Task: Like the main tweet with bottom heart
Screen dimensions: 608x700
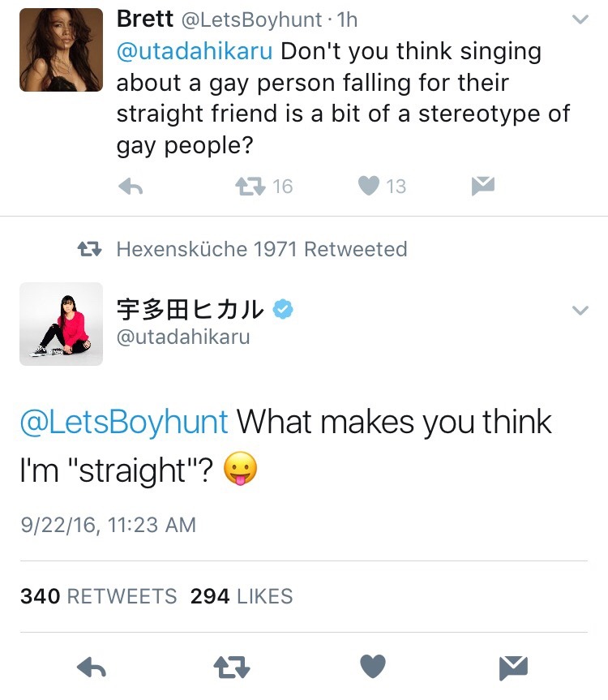Action: pyautogui.click(x=373, y=668)
